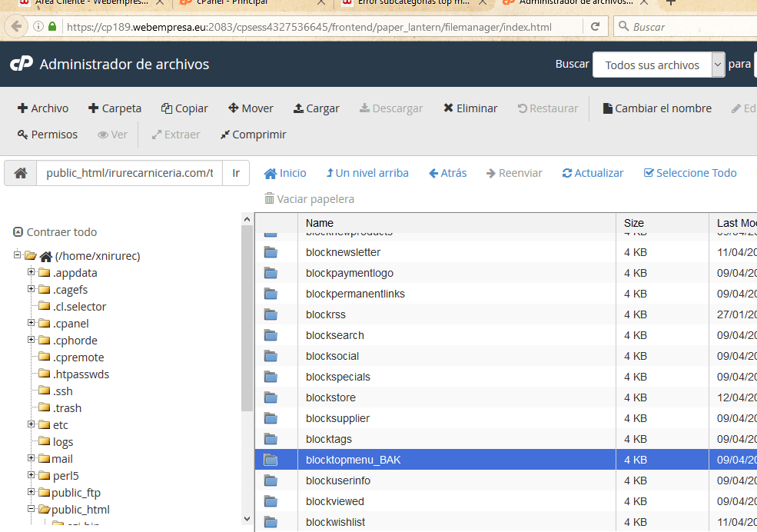
Task: Select the blocksupplier folder row
Action: 506,418
